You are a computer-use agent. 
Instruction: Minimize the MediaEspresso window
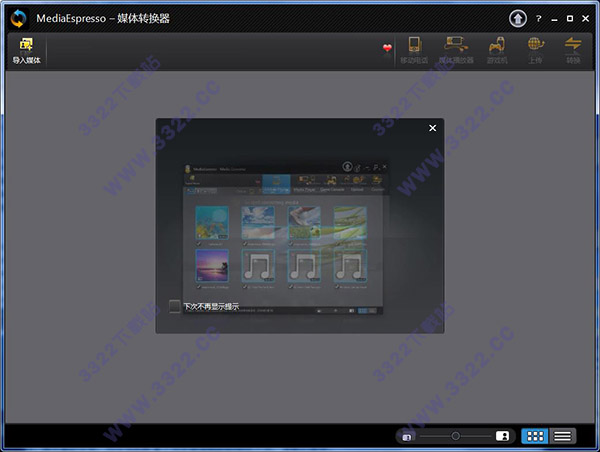(x=554, y=19)
